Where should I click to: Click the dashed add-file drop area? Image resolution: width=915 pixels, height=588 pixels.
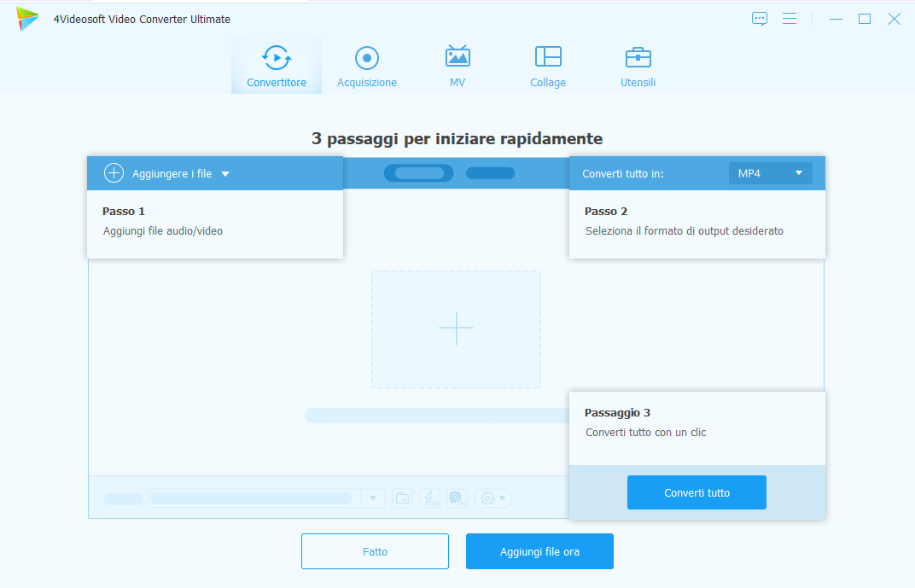click(x=456, y=329)
